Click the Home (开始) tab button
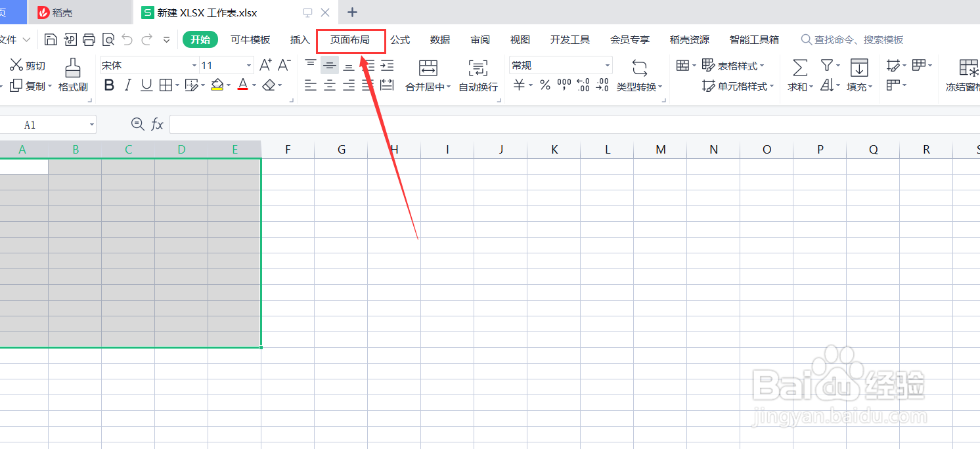 tap(200, 39)
